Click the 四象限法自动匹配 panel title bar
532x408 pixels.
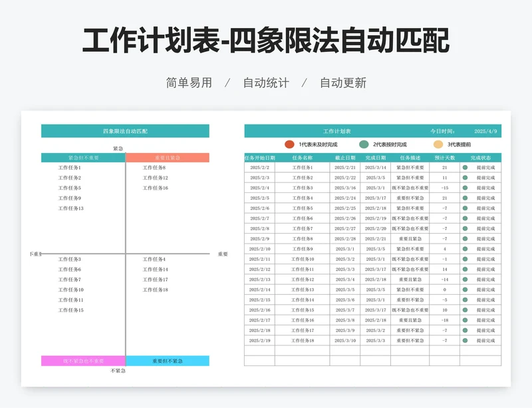pyautogui.click(x=125, y=131)
